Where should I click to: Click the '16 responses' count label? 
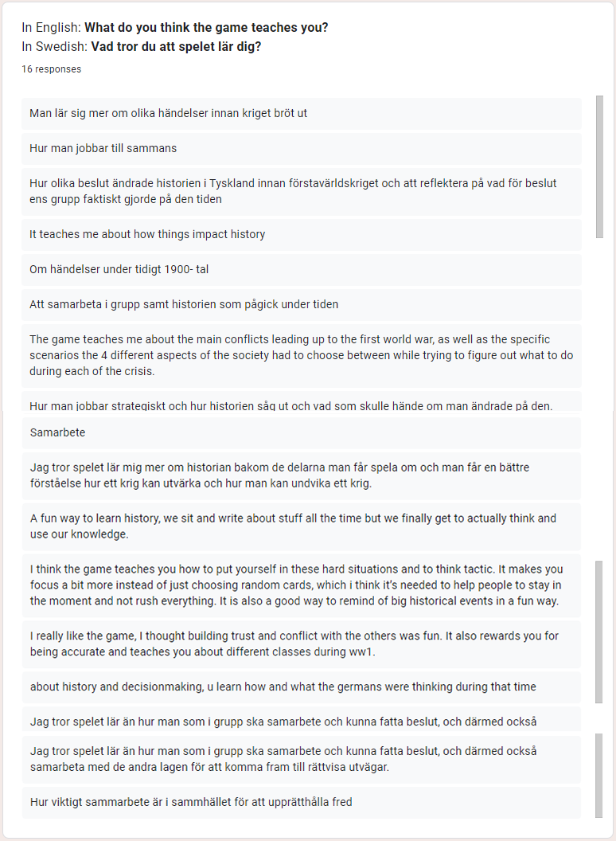[x=52, y=69]
